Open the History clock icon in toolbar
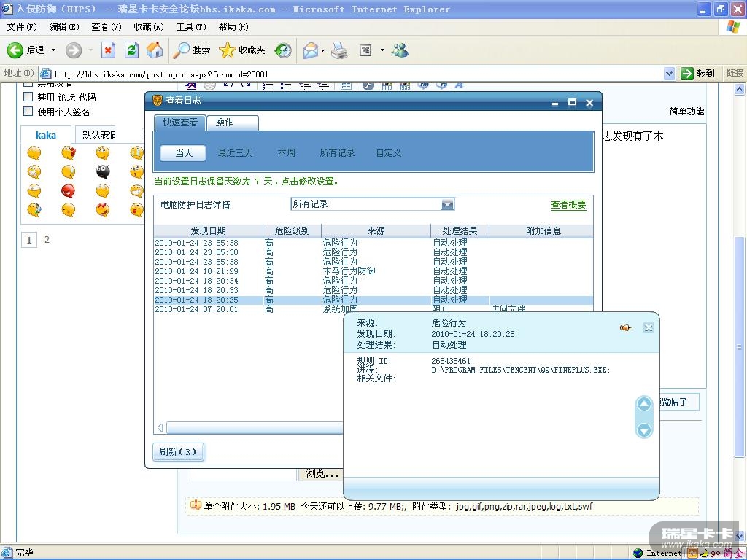Viewport: 747px width, 560px height. (x=284, y=50)
